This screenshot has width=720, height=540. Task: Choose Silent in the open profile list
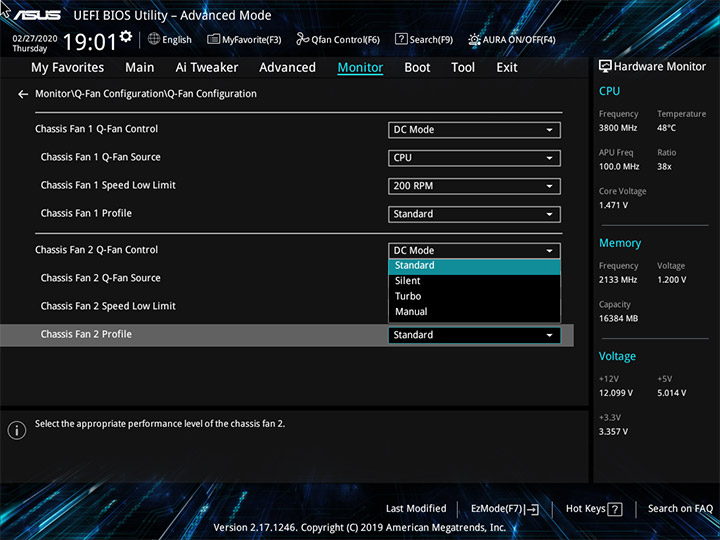click(x=474, y=281)
